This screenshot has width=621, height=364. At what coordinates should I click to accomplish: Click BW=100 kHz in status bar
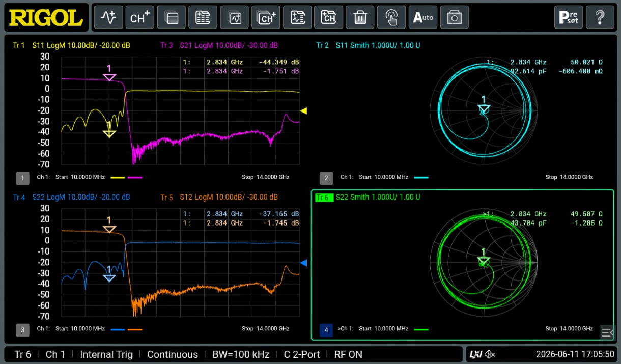point(241,354)
